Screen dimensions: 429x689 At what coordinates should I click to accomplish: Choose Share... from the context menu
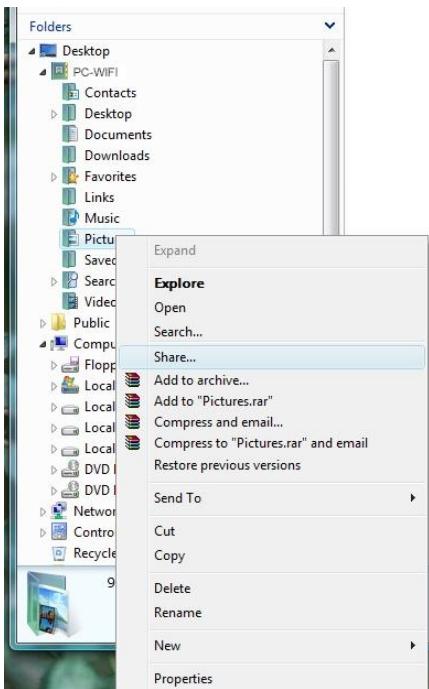point(273,357)
